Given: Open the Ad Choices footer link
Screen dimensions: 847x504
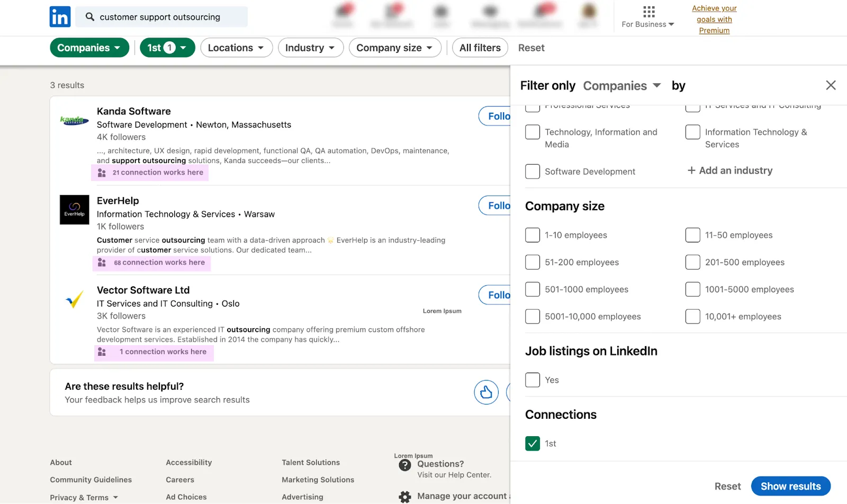Looking at the screenshot, I should coord(186,497).
